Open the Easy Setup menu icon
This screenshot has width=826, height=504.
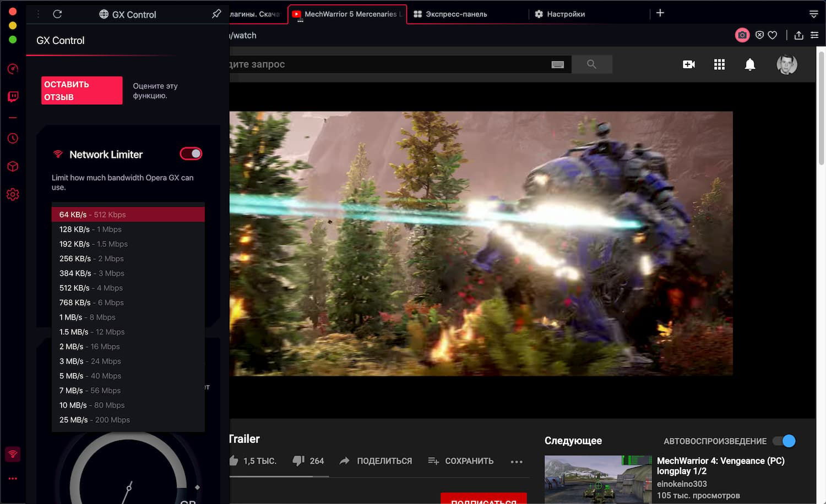click(x=814, y=35)
